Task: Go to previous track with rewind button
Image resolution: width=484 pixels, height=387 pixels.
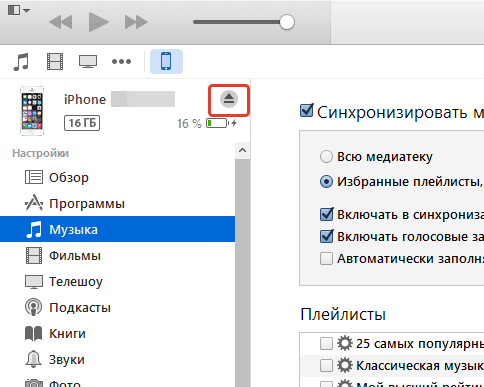Action: (x=61, y=22)
